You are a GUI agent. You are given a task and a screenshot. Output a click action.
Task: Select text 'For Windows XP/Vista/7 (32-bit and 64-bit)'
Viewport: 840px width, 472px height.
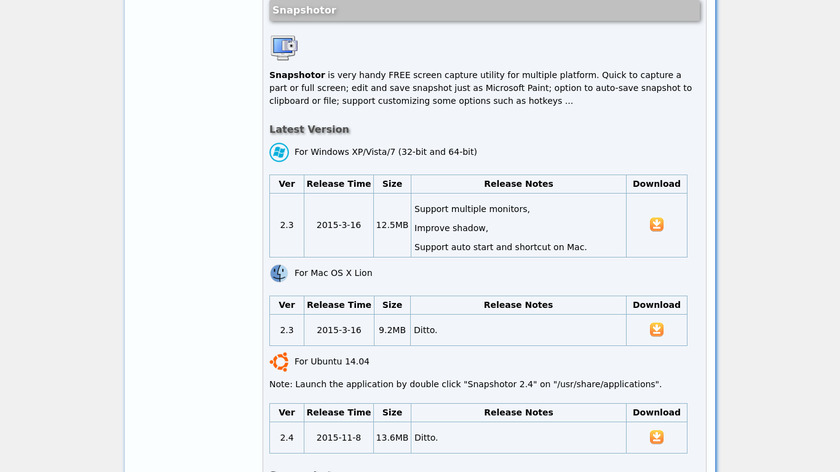[385, 152]
